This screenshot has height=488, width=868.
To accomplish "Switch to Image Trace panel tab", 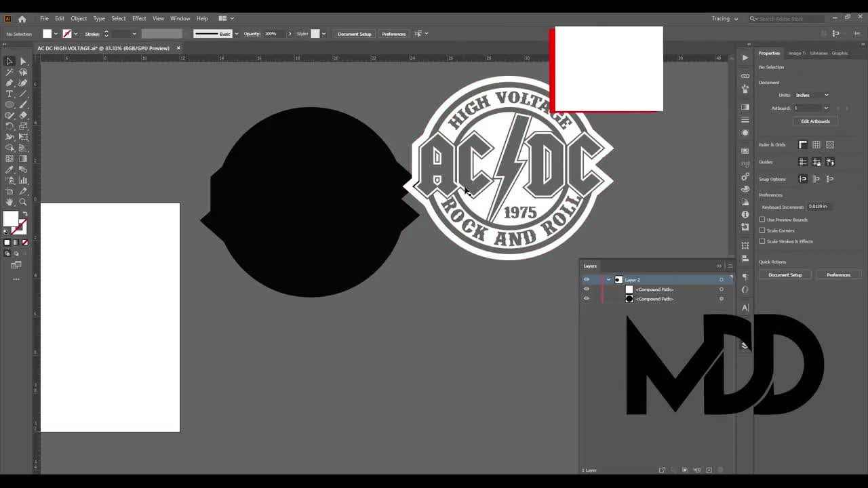I will [x=797, y=53].
